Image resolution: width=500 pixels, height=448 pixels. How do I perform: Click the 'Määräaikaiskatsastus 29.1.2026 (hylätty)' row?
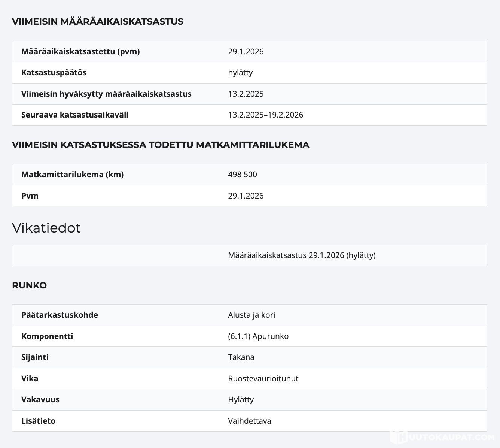(302, 255)
